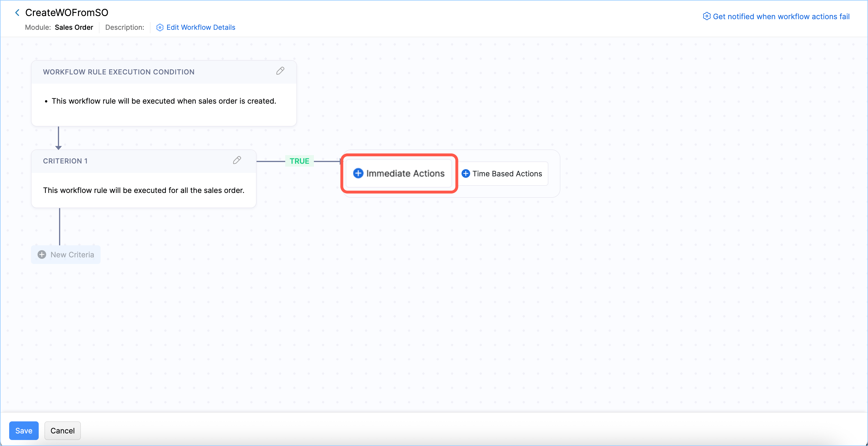Open Edit Workflow Details link
This screenshot has height=446, width=868.
(x=200, y=27)
